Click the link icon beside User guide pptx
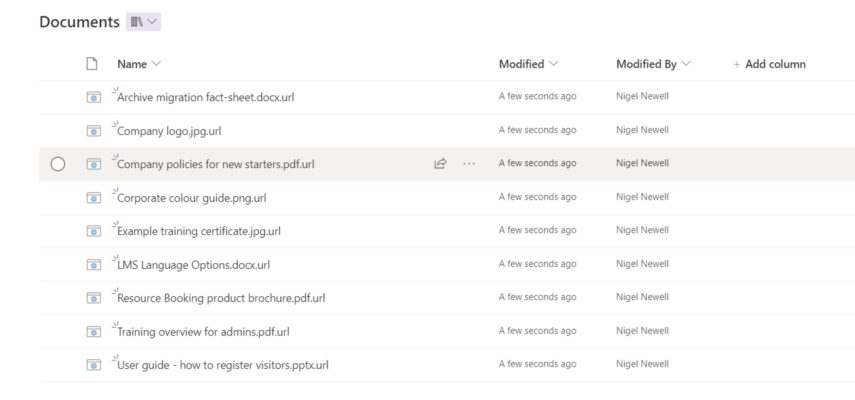 pyautogui.click(x=94, y=365)
